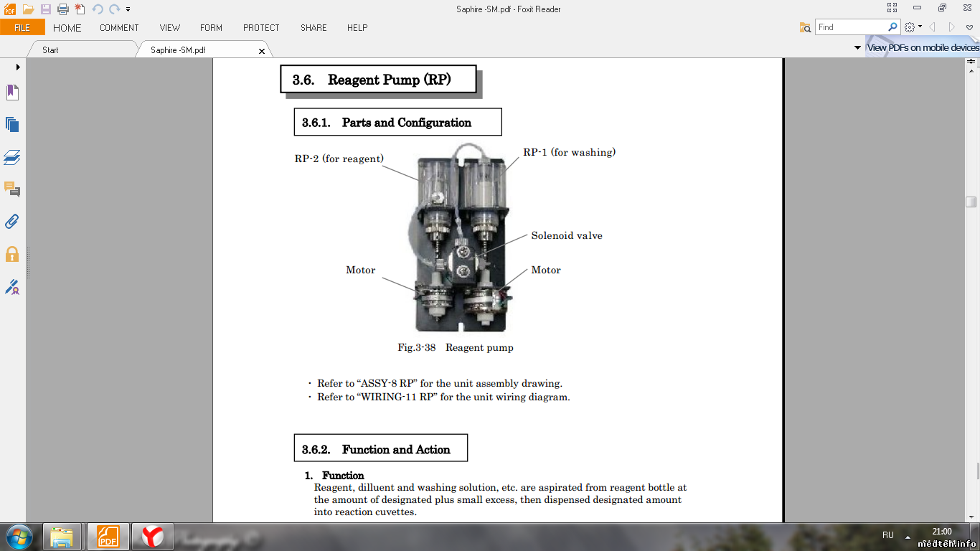Image resolution: width=980 pixels, height=551 pixels.
Task: Switch to the Start tab
Action: pos(50,50)
